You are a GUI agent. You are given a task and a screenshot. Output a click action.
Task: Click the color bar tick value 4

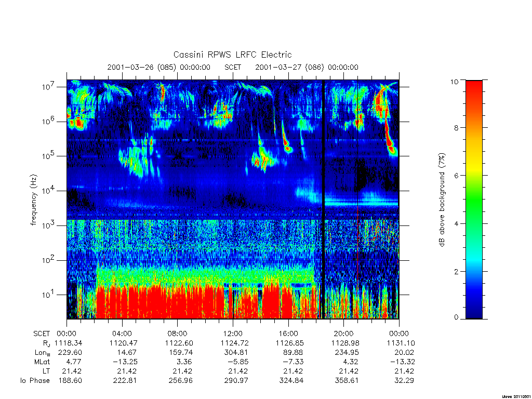(x=456, y=223)
